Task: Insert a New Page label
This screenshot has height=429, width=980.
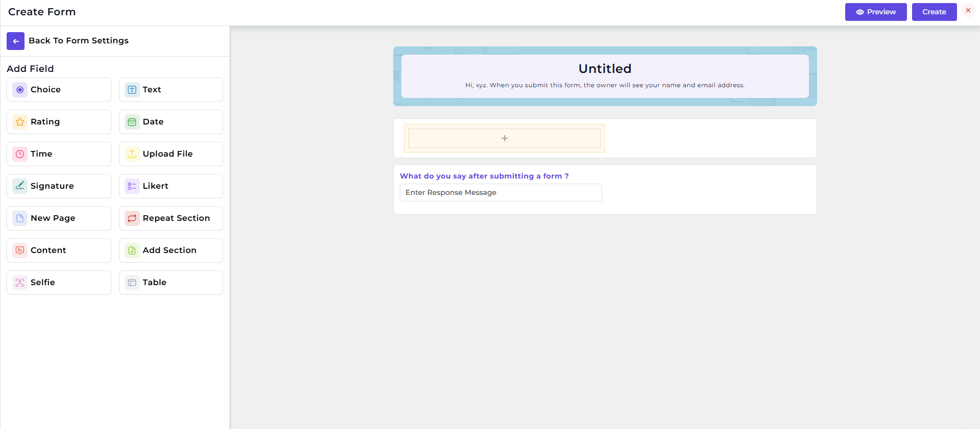Action: tap(53, 218)
